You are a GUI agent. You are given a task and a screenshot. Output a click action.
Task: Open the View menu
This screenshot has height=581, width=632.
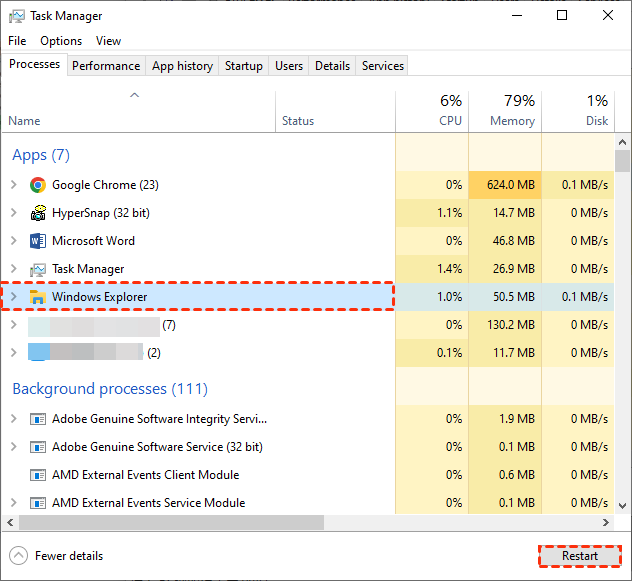click(108, 41)
